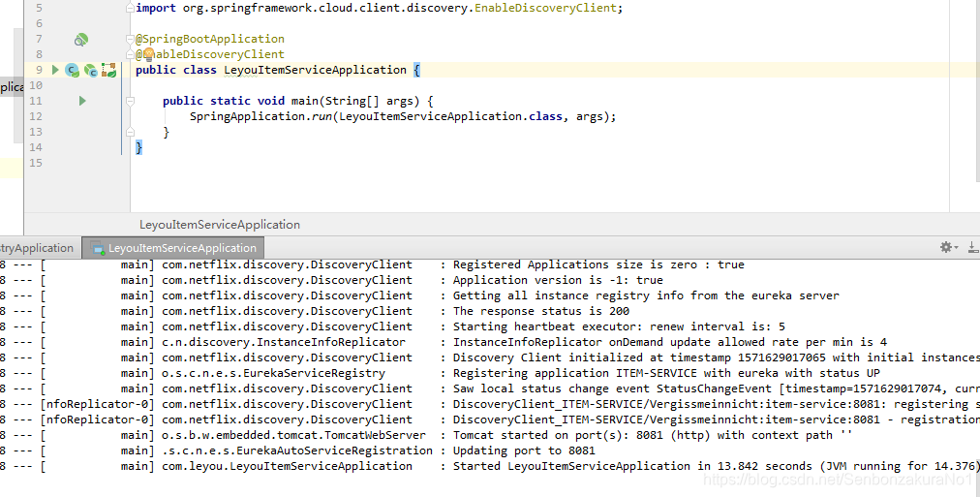Click 'com.leyou.LeyouItemServiceApplication' logger name in console
The width and height of the screenshot is (980, 497).
click(x=287, y=466)
